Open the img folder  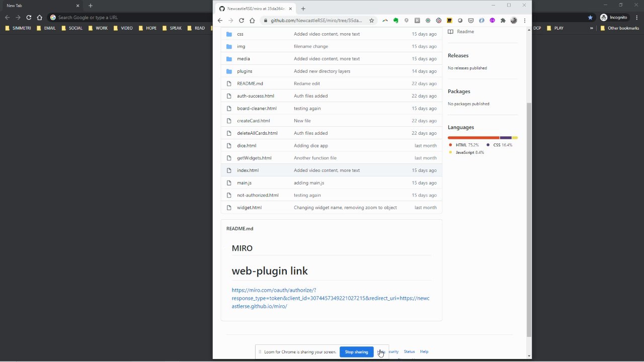[x=241, y=46]
